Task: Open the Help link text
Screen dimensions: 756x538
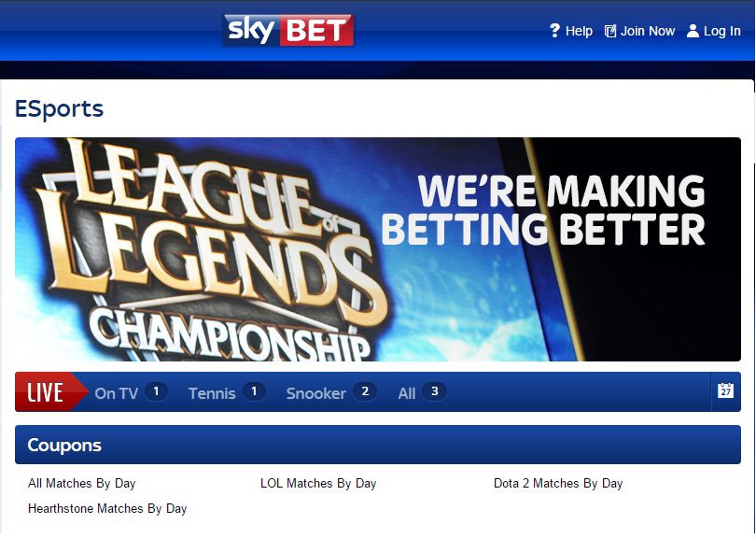Action: [579, 31]
